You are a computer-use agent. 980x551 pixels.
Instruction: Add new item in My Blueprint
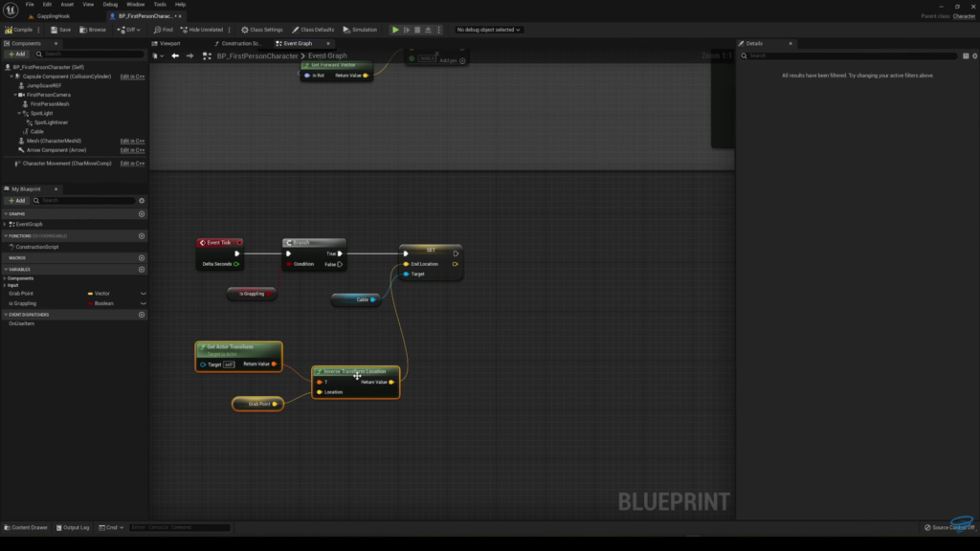pyautogui.click(x=17, y=201)
